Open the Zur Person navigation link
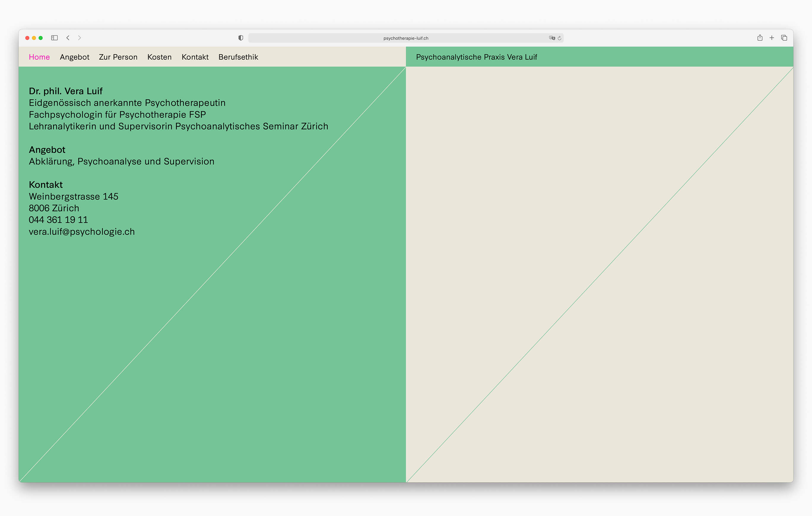This screenshot has height=516, width=812. click(x=118, y=57)
